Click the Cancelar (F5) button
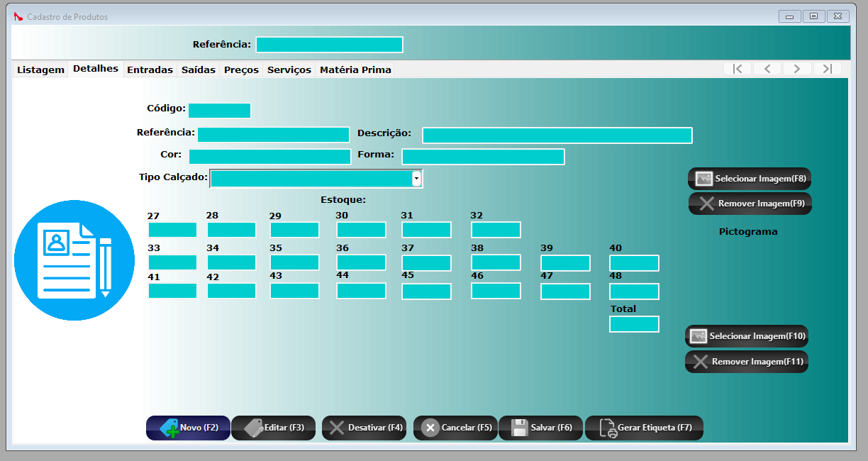 (455, 428)
